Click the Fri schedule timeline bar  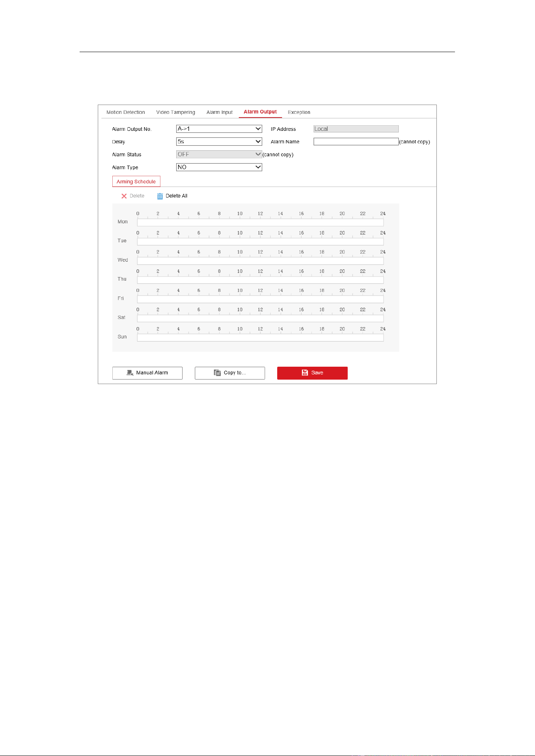(260, 299)
